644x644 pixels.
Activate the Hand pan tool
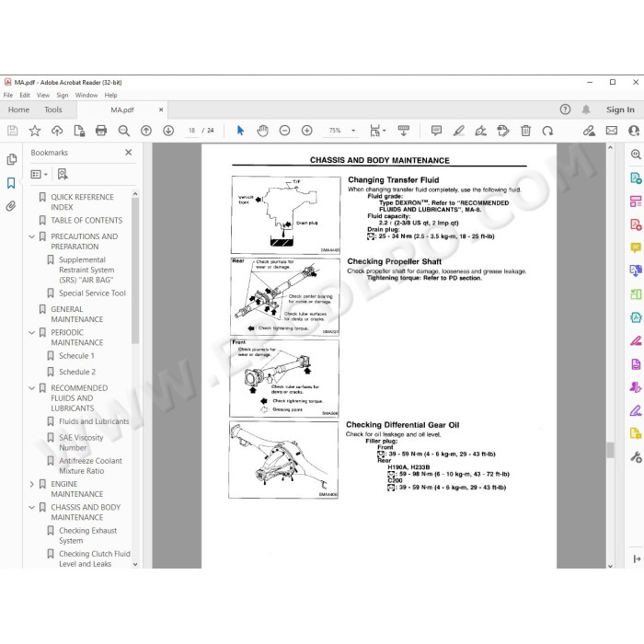[262, 131]
